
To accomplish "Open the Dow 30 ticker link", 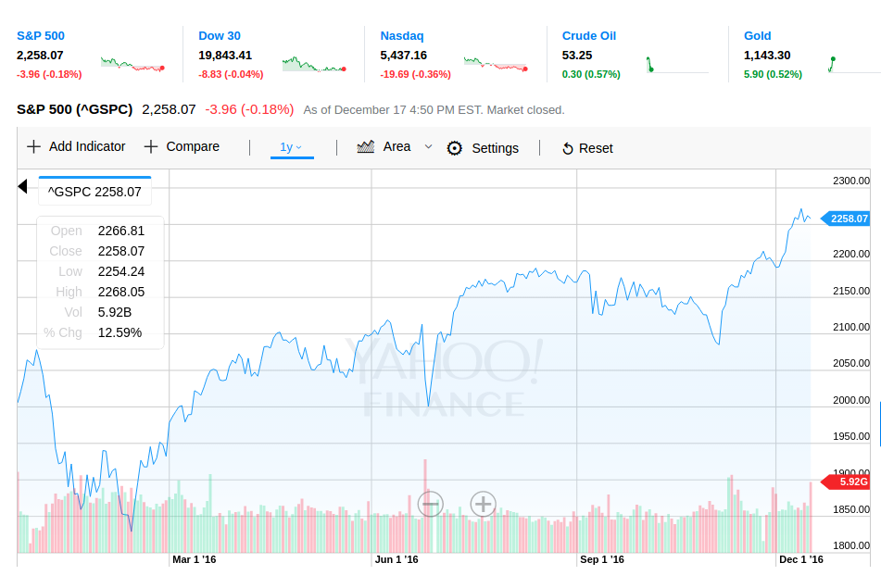I will [x=220, y=36].
